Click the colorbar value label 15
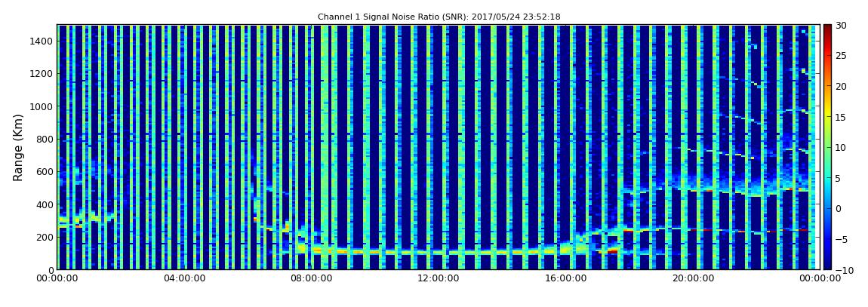868x307 pixels. (842, 117)
